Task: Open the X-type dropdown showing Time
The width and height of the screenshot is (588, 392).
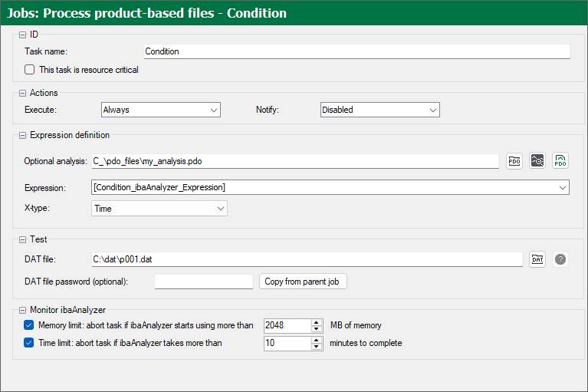Action: (x=159, y=209)
